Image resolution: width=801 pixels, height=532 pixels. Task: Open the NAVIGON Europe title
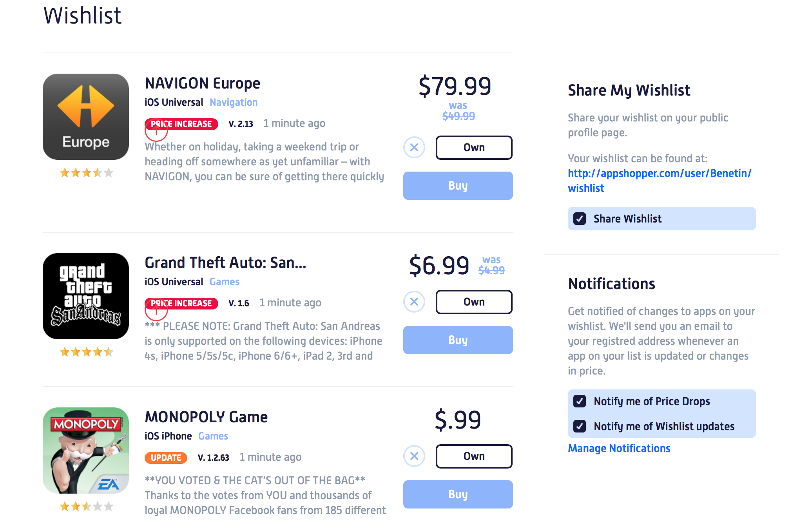203,83
